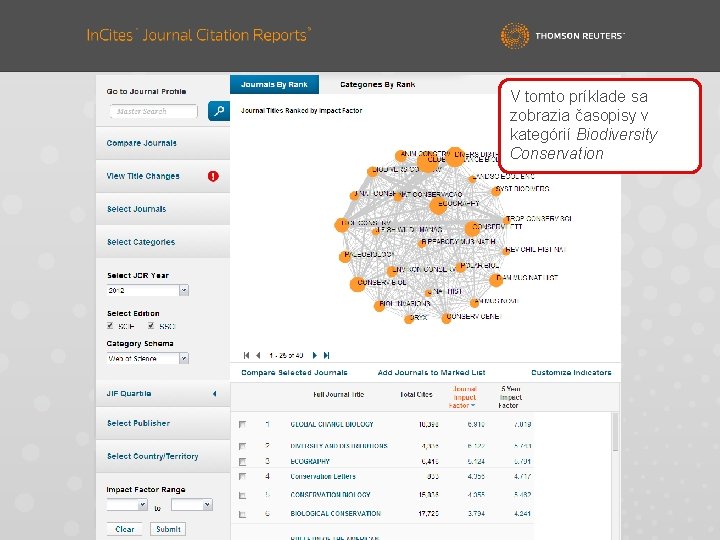Image resolution: width=720 pixels, height=540 pixels.
Task: Expand Select Country/Territory section
Action: tap(163, 456)
